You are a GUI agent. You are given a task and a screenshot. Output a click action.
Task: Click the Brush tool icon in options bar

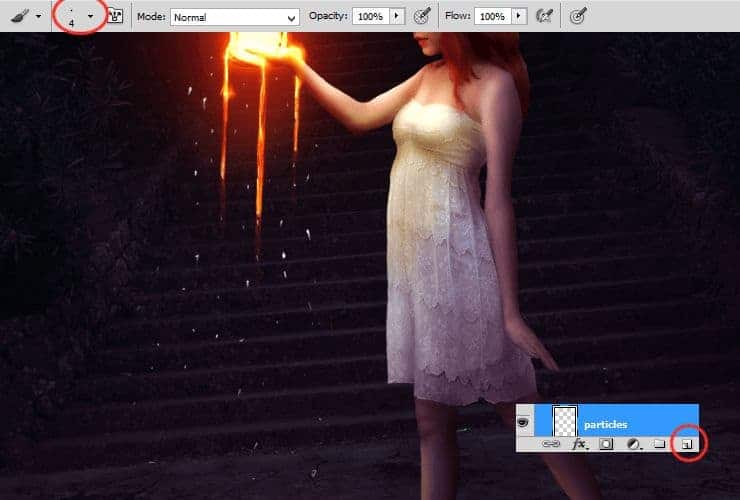click(19, 16)
